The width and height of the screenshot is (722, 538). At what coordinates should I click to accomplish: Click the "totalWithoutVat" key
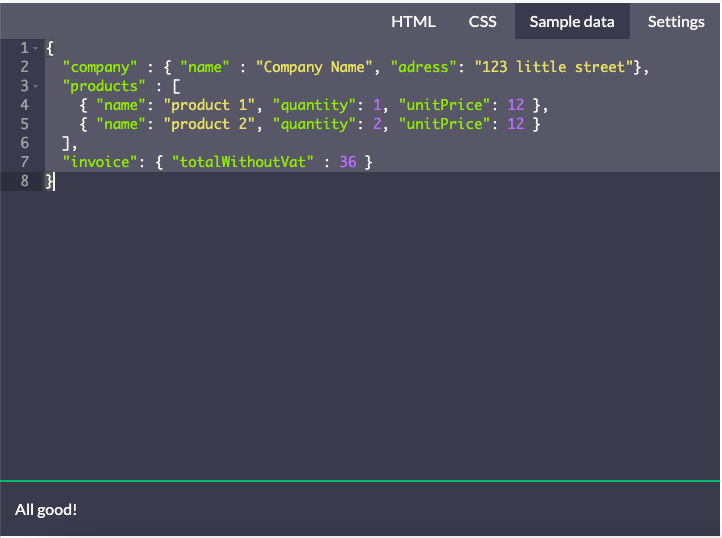(x=243, y=162)
